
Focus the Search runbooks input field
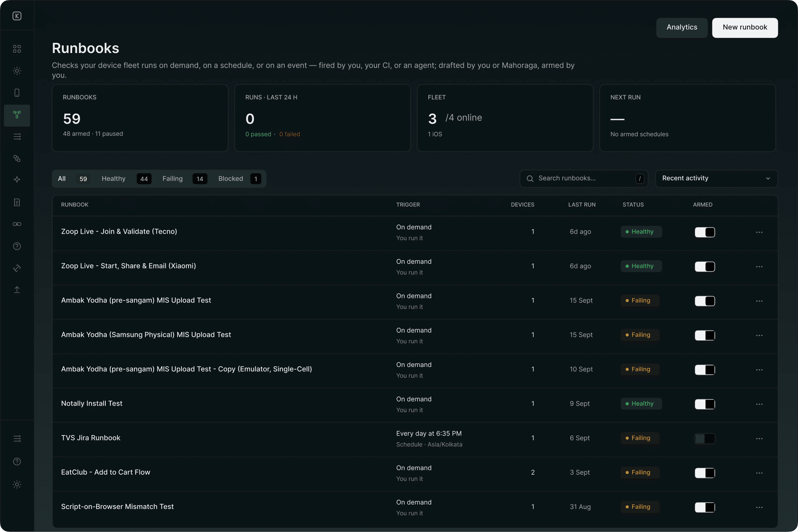click(584, 179)
